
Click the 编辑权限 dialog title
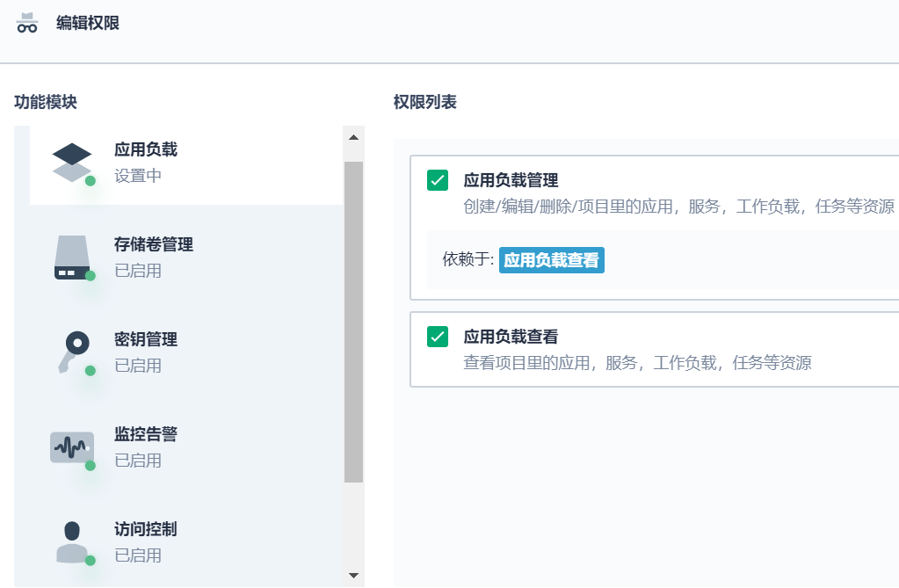click(88, 23)
